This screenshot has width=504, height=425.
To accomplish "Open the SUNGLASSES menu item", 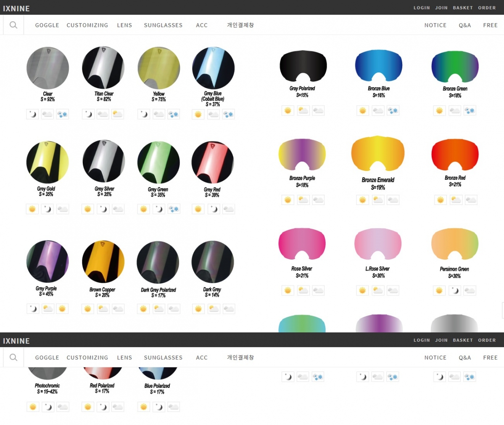I will (x=163, y=25).
